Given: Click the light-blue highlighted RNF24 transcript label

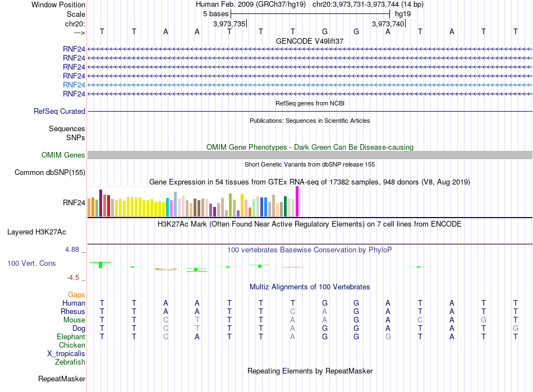Looking at the screenshot, I should [x=73, y=85].
